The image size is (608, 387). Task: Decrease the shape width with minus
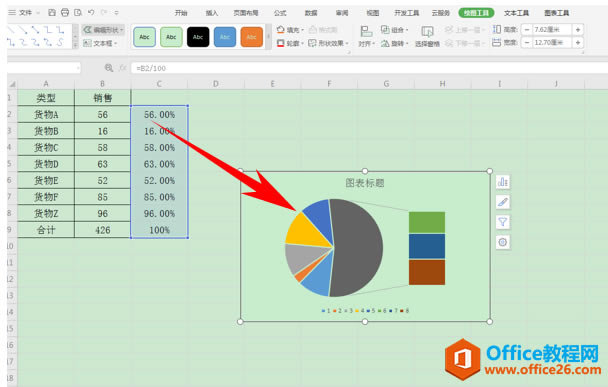click(526, 42)
